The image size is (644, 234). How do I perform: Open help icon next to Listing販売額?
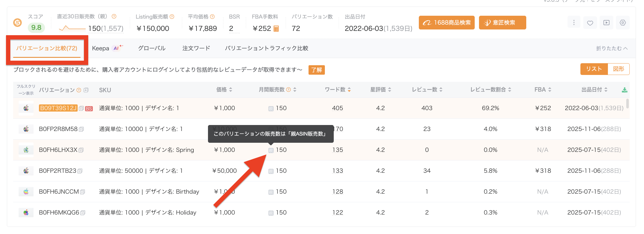coord(172,17)
